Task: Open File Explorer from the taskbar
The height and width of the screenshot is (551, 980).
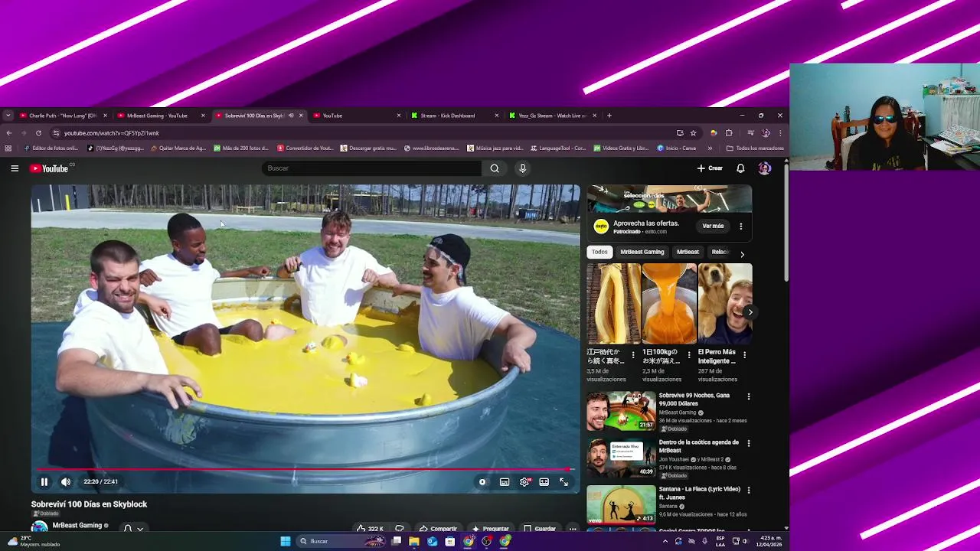Action: pyautogui.click(x=414, y=541)
